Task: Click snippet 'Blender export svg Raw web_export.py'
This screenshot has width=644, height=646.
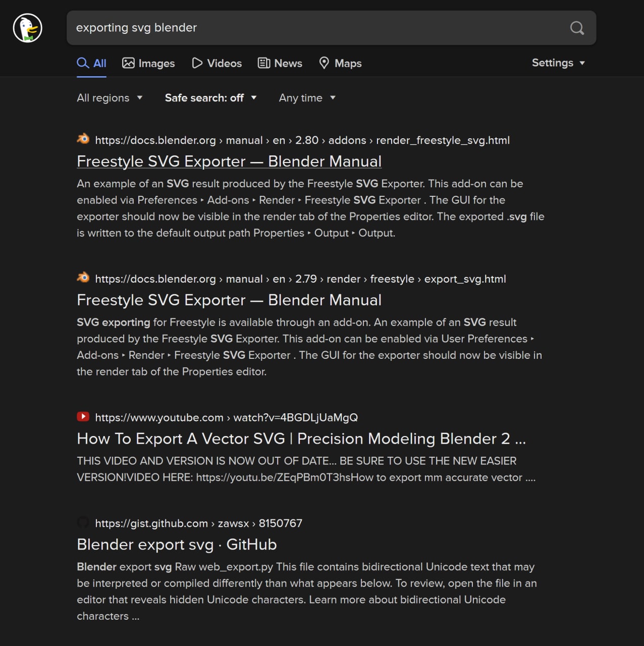Action: 307,591
